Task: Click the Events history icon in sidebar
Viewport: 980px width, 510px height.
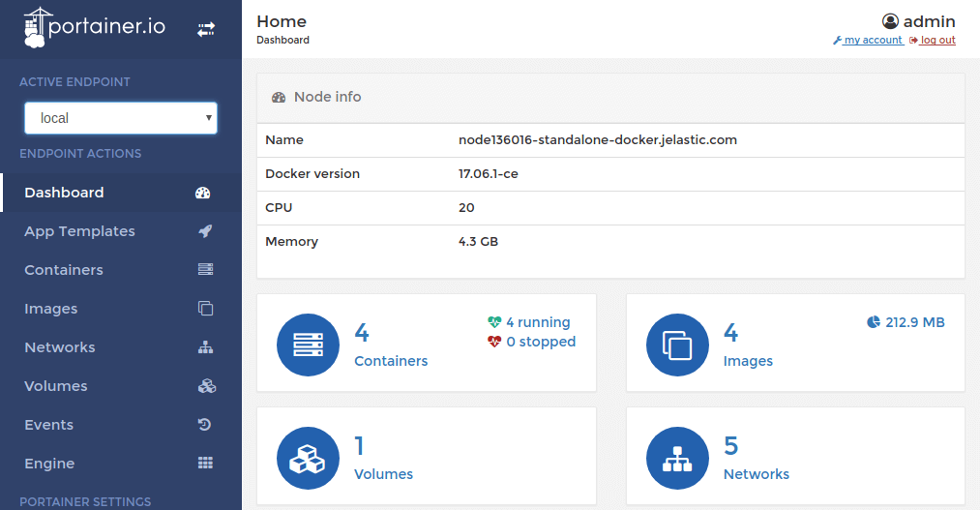Action: pos(205,425)
